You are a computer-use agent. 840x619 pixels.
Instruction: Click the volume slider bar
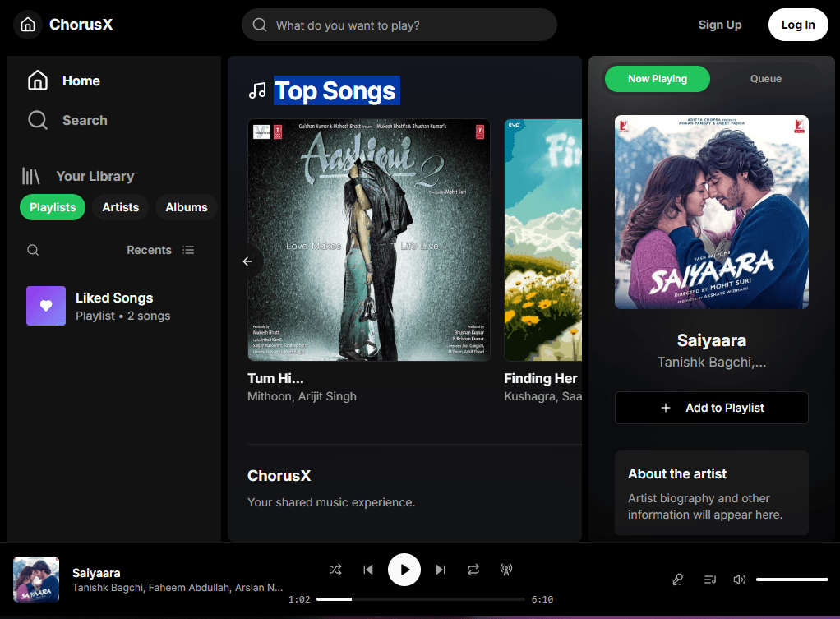[792, 580]
